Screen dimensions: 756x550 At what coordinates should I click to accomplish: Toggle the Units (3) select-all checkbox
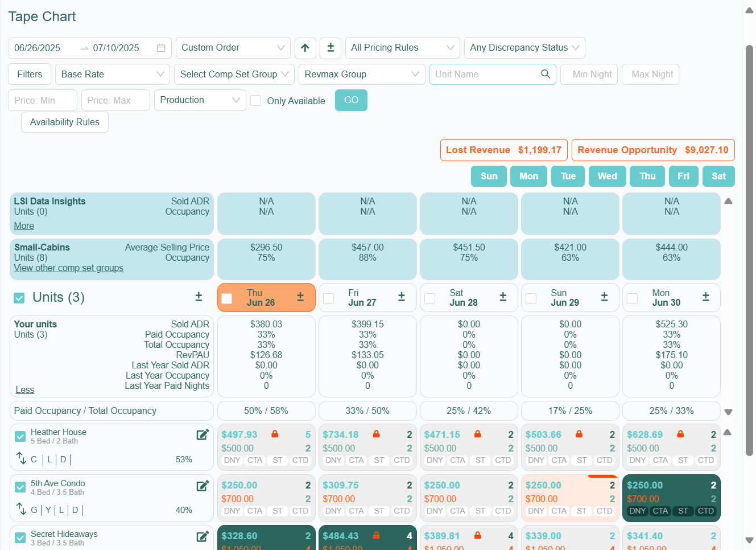(19, 298)
